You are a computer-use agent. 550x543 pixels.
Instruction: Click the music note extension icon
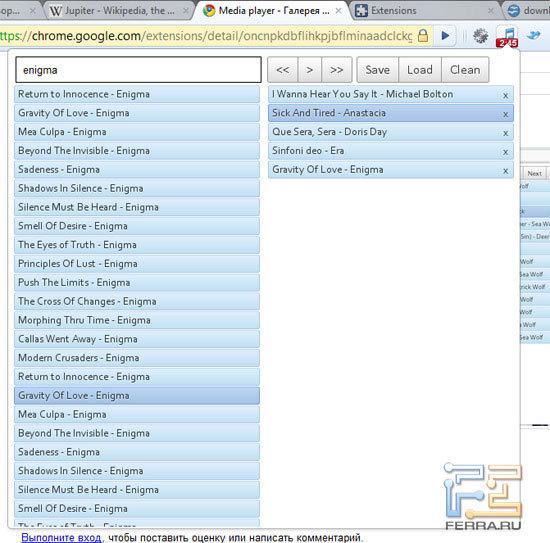click(507, 36)
